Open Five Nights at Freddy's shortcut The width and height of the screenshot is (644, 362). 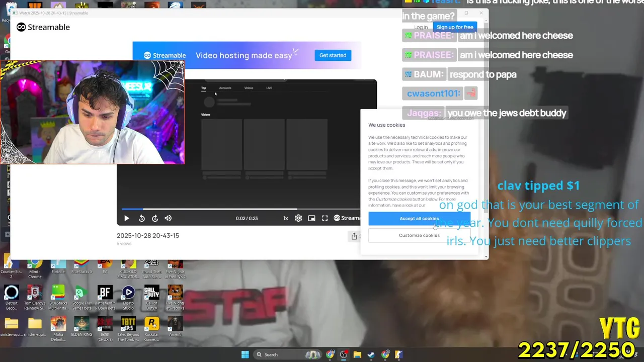175,298
